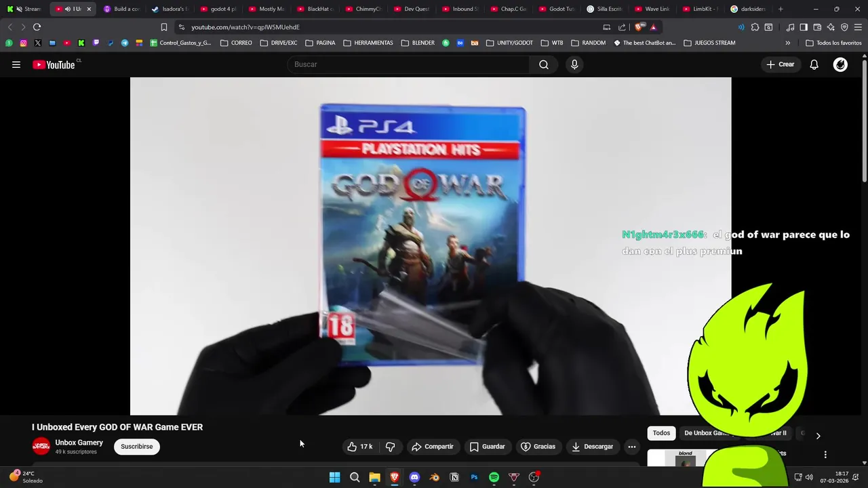Switch to the Stream browser tab
The width and height of the screenshot is (868, 488).
coord(24,9)
